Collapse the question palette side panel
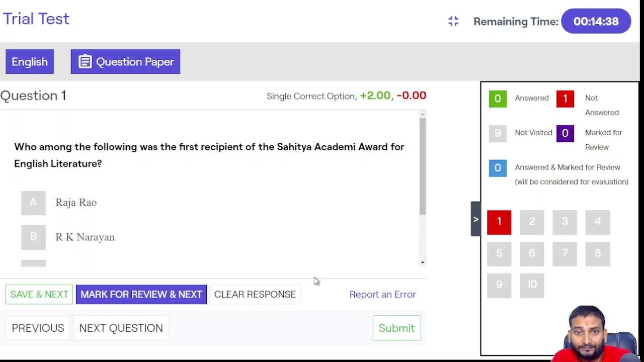644x362 pixels. point(475,219)
